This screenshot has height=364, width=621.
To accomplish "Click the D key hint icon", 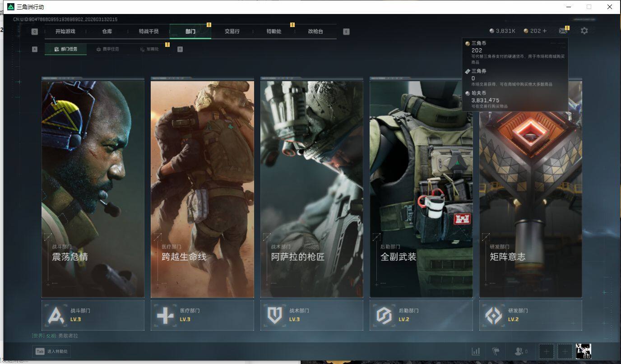I will point(180,49).
